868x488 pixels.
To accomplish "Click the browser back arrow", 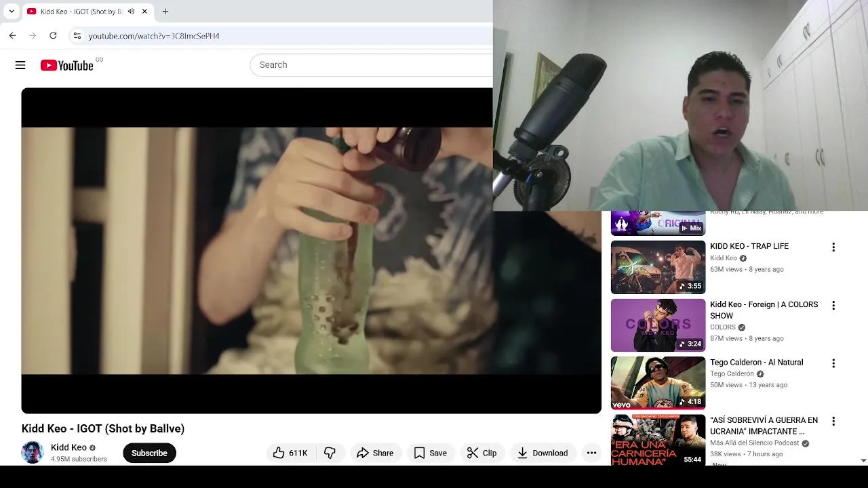I will click(x=12, y=35).
